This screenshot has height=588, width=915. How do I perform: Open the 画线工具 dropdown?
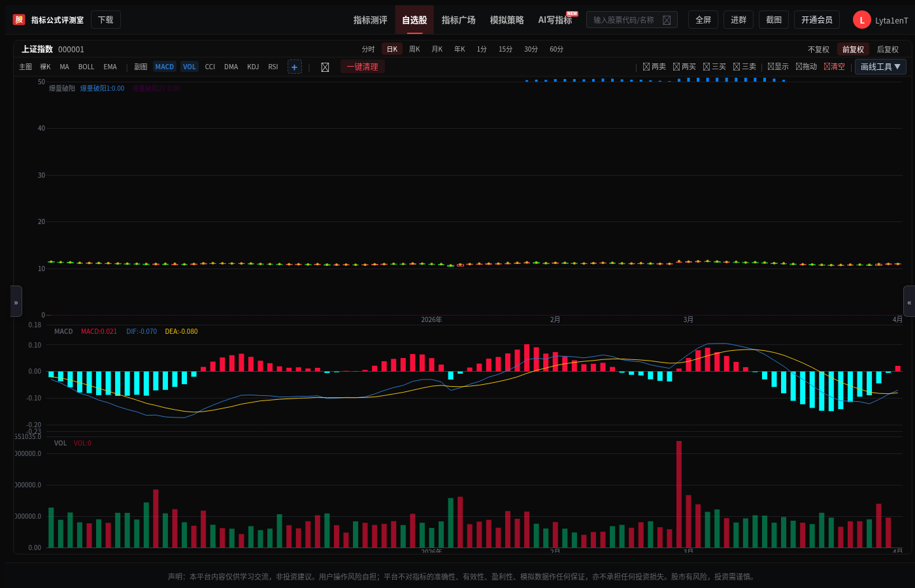click(x=880, y=67)
